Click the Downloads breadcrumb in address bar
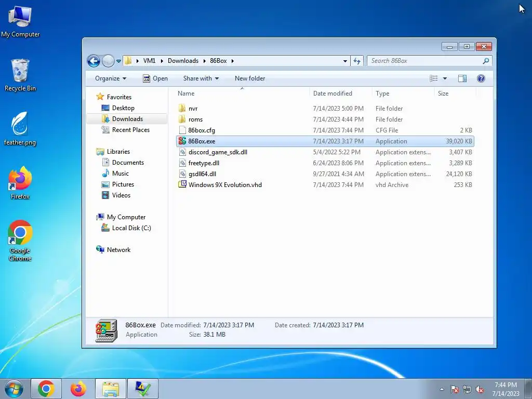Viewport: 532px width, 399px height. 183,61
